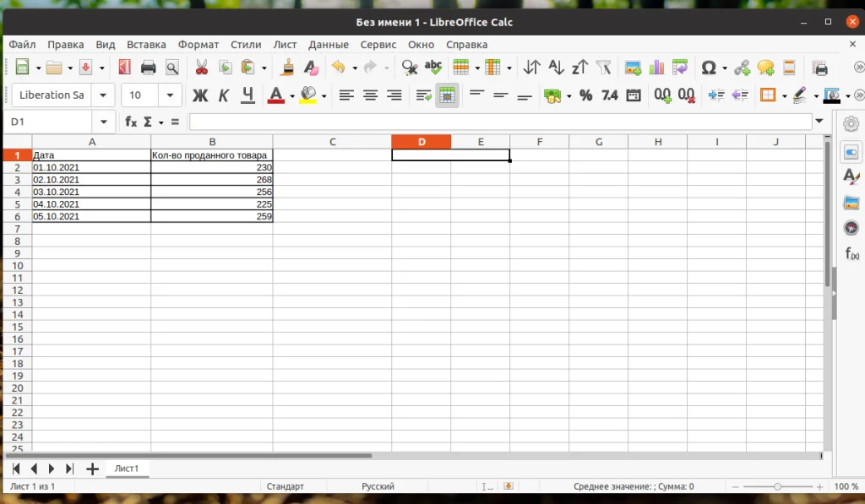Toggle underline formatting
Viewport: 865px width, 504px height.
(246, 95)
